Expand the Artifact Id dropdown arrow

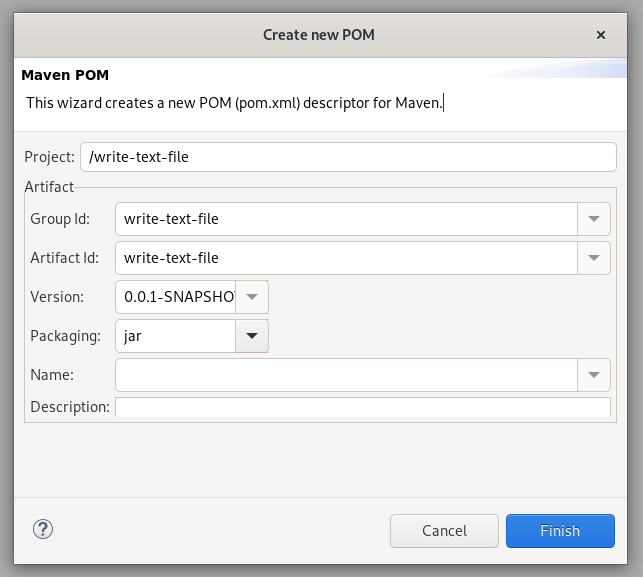coord(594,258)
